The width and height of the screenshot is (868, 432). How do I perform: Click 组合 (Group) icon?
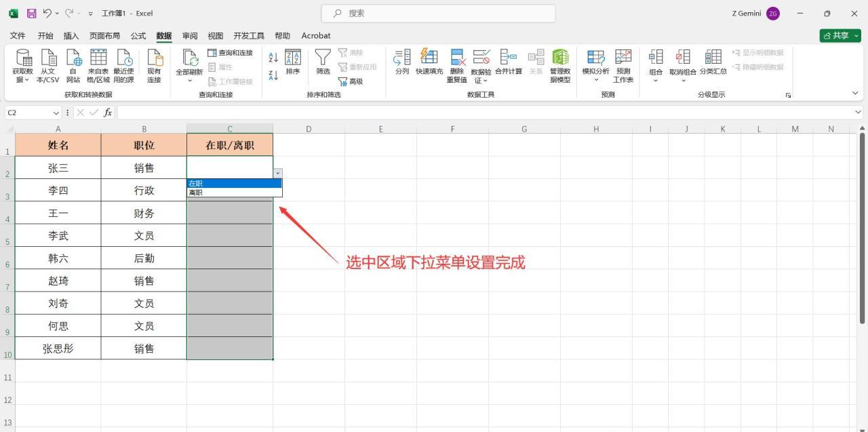click(656, 66)
